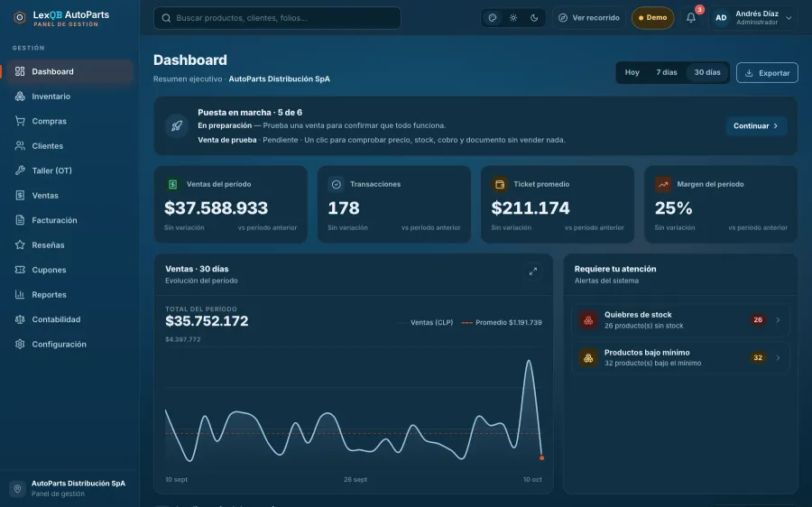
Task: Switch to light theme sun icon
Action: point(513,18)
